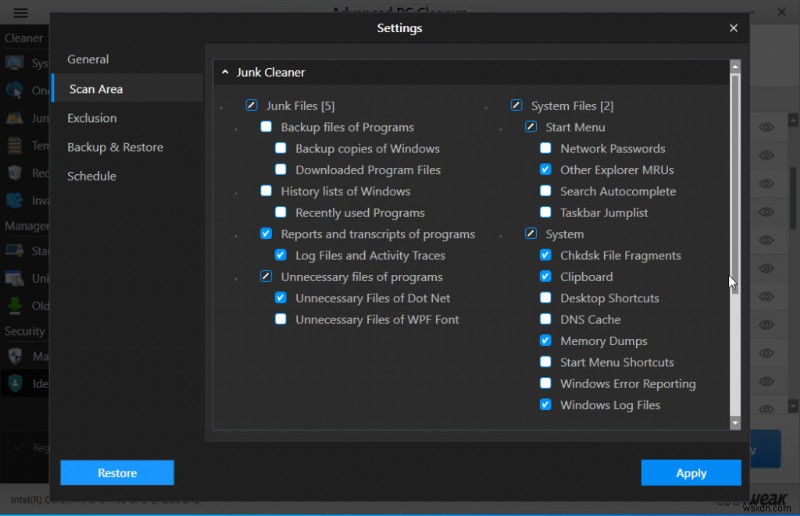The width and height of the screenshot is (800, 516).
Task: Collapse the Start Menu tree node
Action: pos(501,129)
